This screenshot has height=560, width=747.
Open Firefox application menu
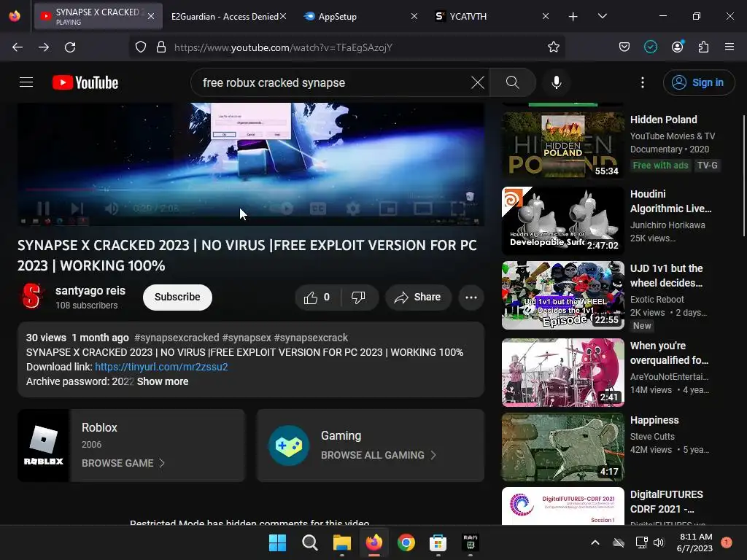729,47
